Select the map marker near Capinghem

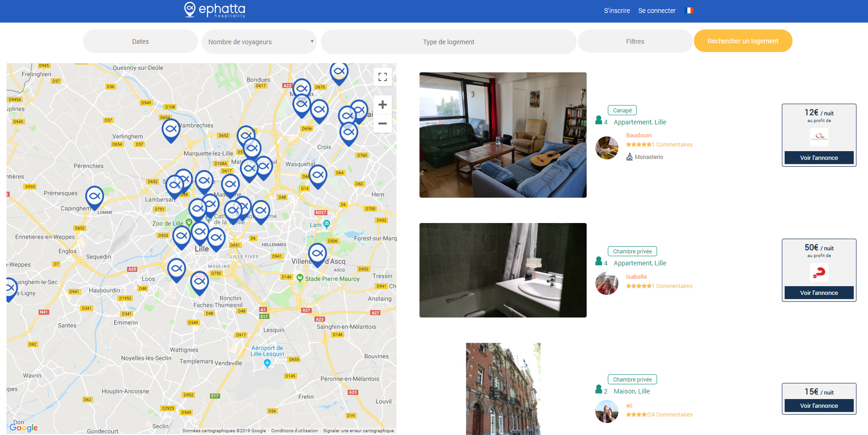[x=94, y=197]
